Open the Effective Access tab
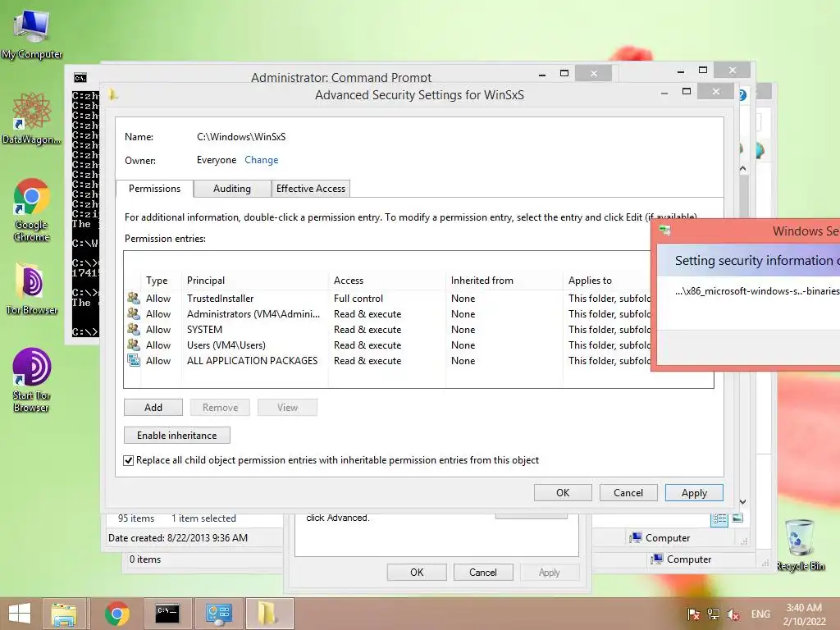840x630 pixels. (x=311, y=189)
